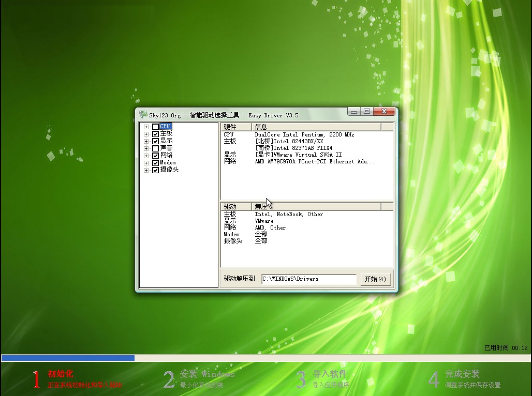Expand the CPU tree node
The width and height of the screenshot is (532, 396).
click(146, 127)
